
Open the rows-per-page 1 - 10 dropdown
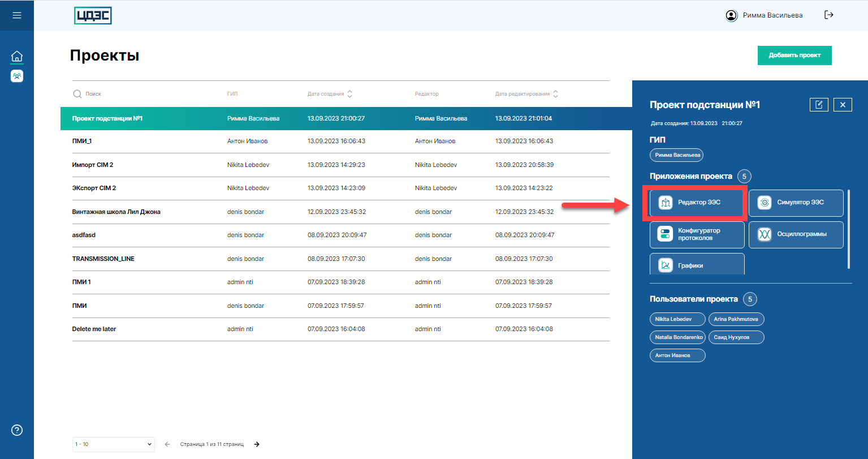[x=113, y=444]
